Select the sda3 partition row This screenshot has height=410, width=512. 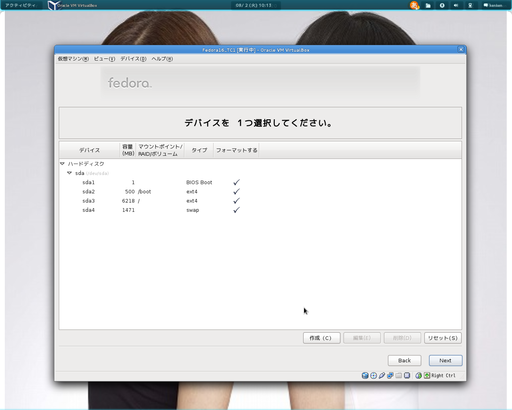pos(260,201)
